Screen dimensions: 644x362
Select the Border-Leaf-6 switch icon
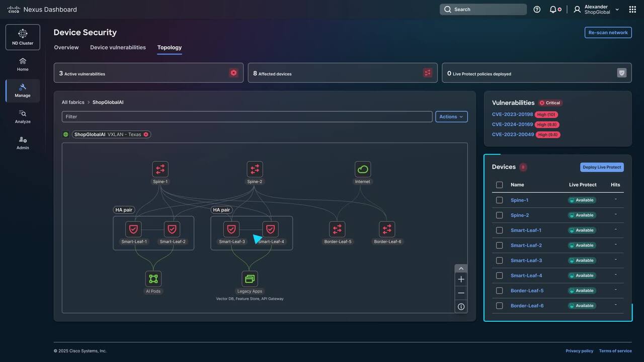[387, 229]
